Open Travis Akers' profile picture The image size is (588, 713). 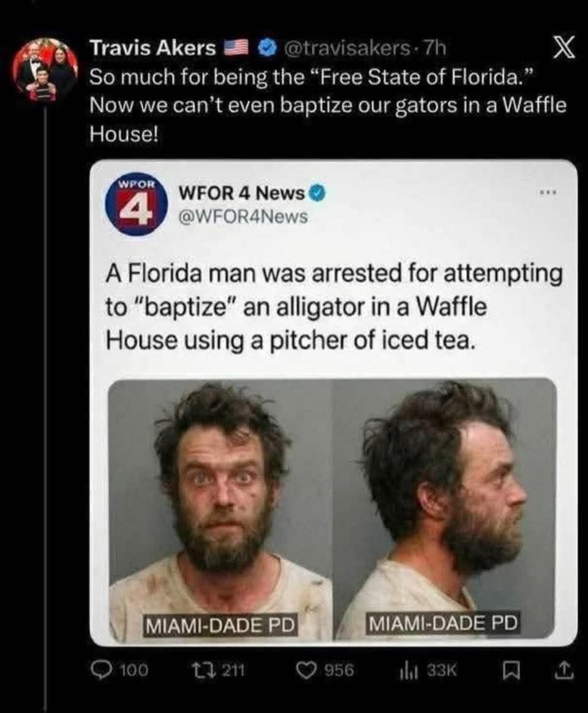click(45, 70)
